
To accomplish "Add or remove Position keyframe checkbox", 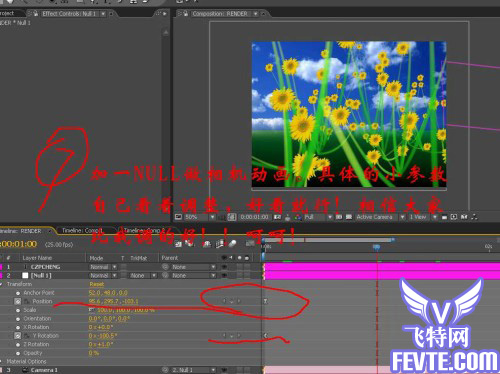I will (x=232, y=301).
